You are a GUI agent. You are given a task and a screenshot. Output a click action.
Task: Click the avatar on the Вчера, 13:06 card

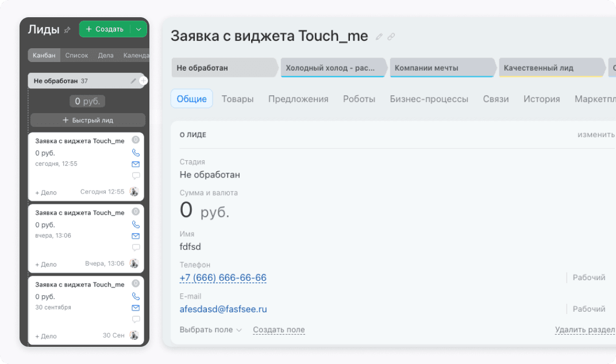pyautogui.click(x=134, y=264)
